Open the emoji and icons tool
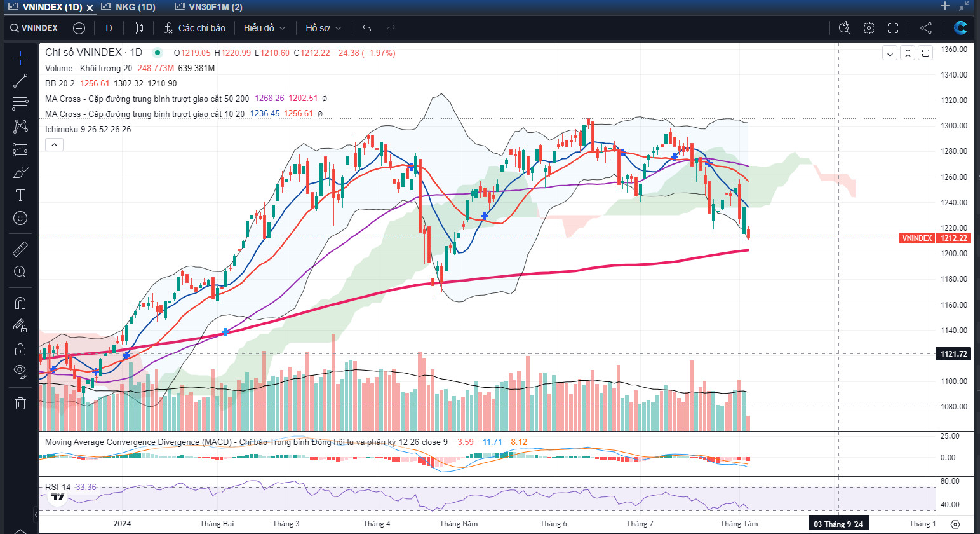The width and height of the screenshot is (980, 534). click(x=20, y=218)
